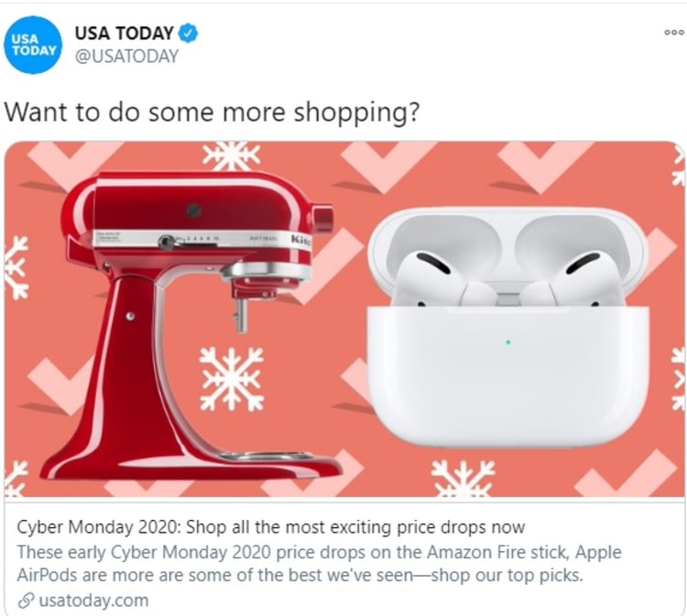Click the article description about price drops
Screen dimensions: 687x616
click(319, 564)
